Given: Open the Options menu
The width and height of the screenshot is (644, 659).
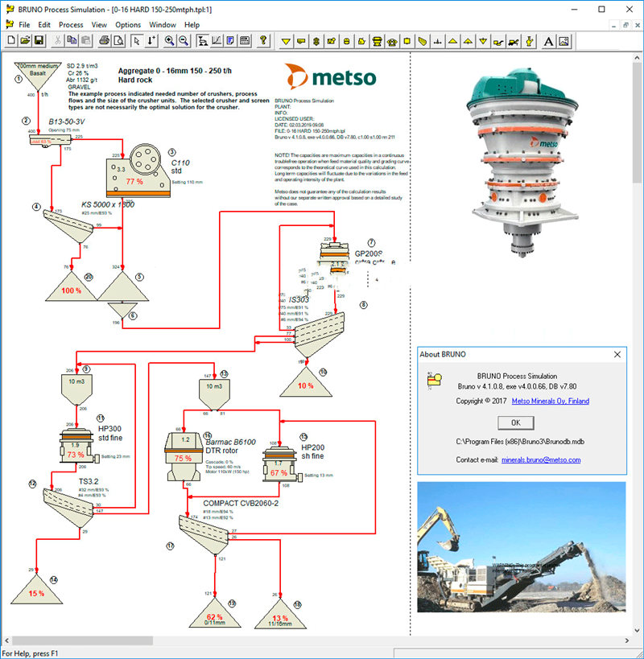Looking at the screenshot, I should 128,25.
